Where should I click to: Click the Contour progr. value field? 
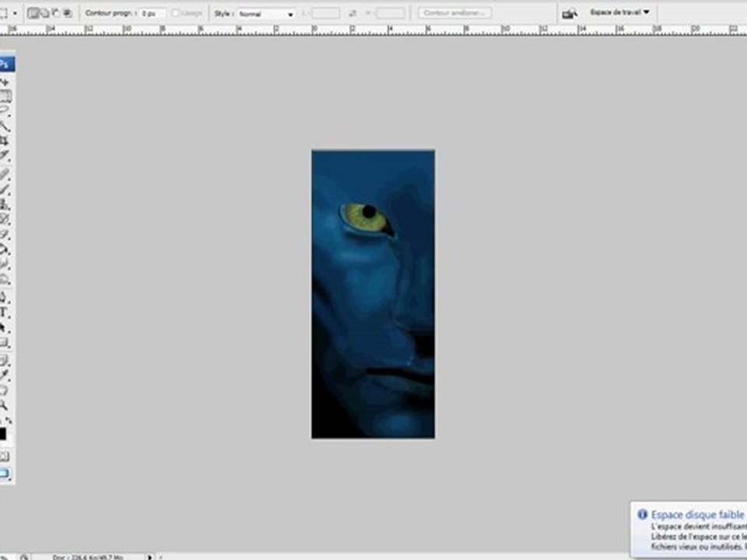pos(153,13)
